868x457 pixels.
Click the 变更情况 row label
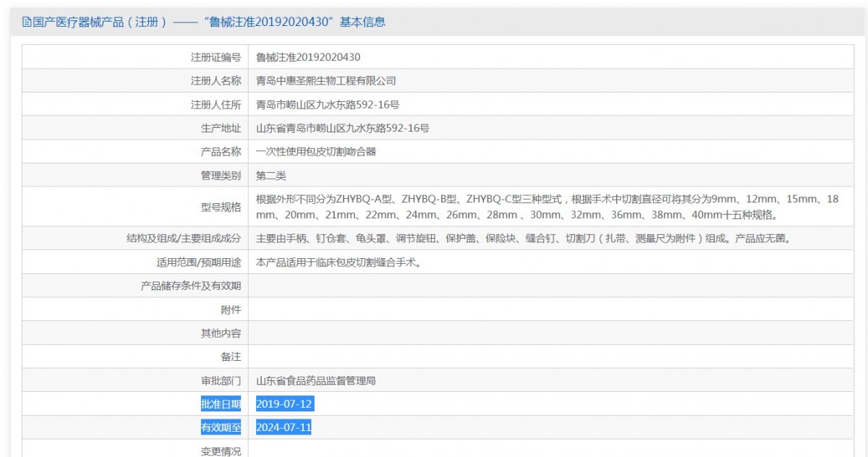pyautogui.click(x=221, y=451)
